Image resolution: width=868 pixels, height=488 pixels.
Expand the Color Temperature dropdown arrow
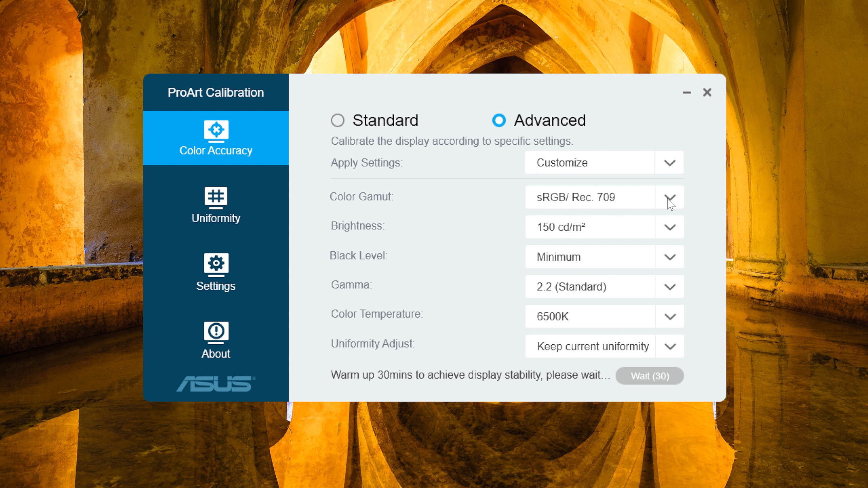(x=670, y=317)
